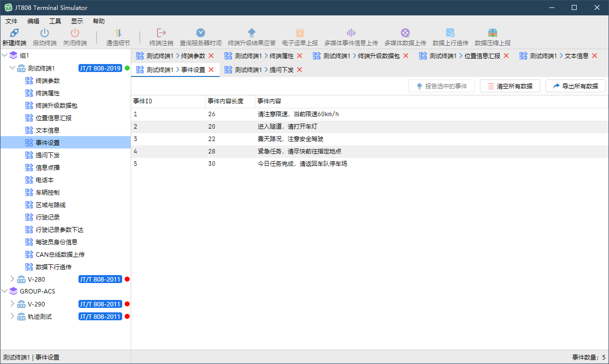Close the 终端参数 tab
The height and width of the screenshot is (364, 609).
coord(211,56)
